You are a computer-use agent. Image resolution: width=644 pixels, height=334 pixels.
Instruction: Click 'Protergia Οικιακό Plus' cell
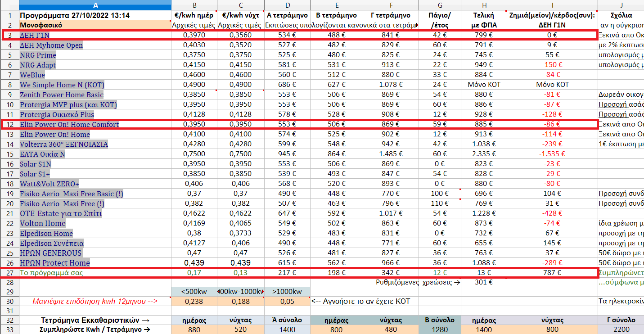(95, 114)
